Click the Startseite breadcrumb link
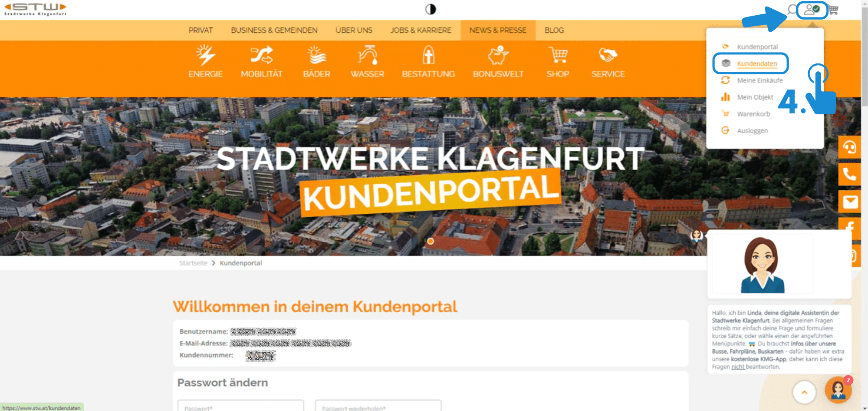The height and width of the screenshot is (411, 868). click(193, 263)
